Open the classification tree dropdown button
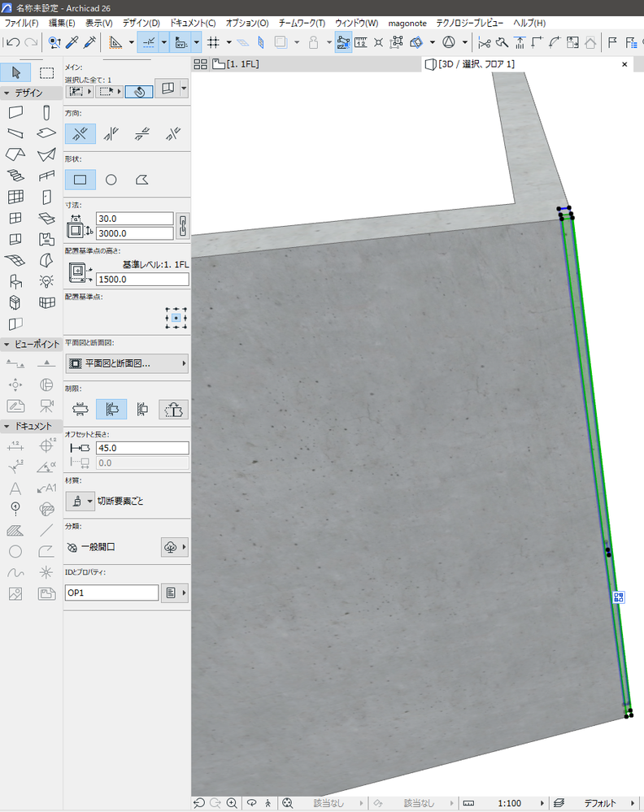The width and height of the screenshot is (644, 812). pos(175,547)
